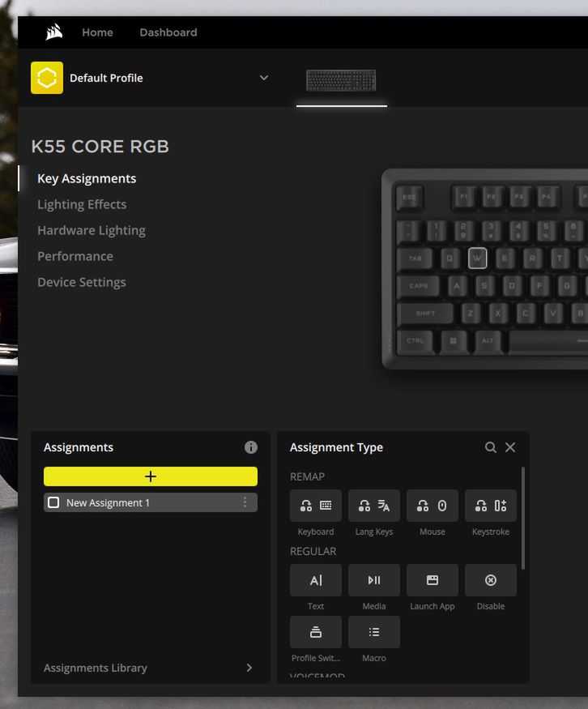Search assignment types with magnifier icon
The height and width of the screenshot is (709, 588).
(x=491, y=447)
